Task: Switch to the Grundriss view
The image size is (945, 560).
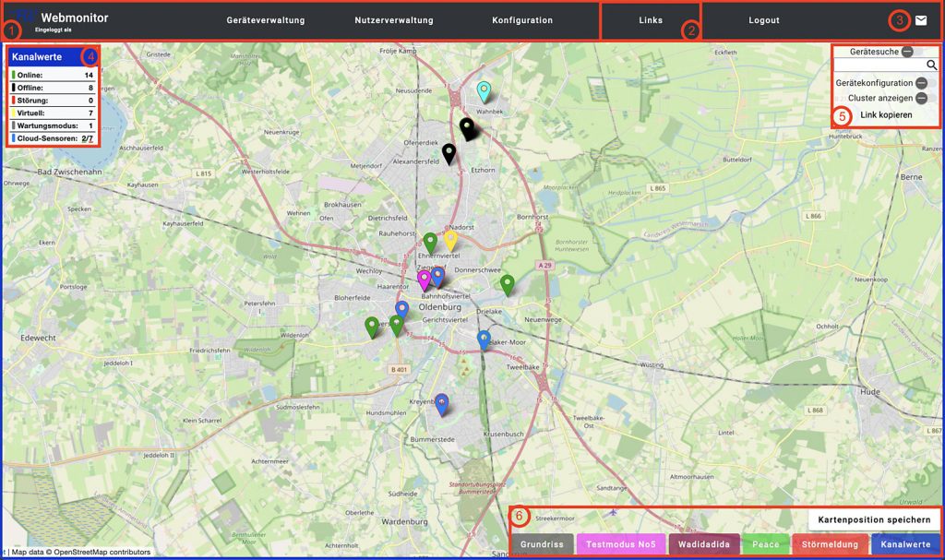Action: [x=543, y=544]
